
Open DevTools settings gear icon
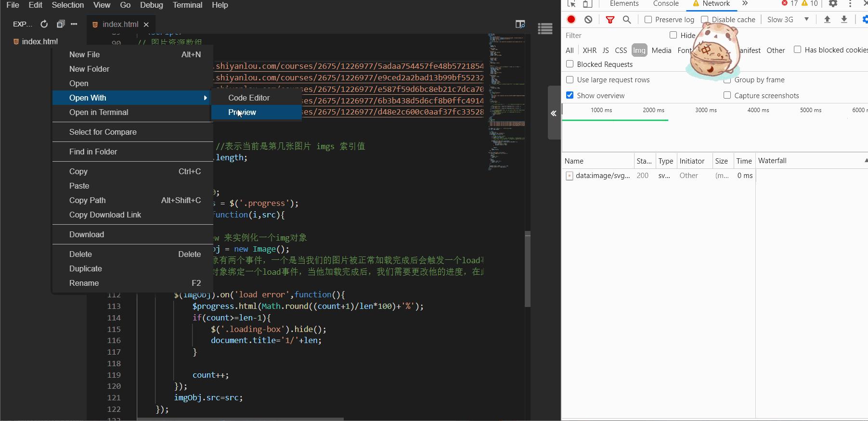click(x=833, y=4)
